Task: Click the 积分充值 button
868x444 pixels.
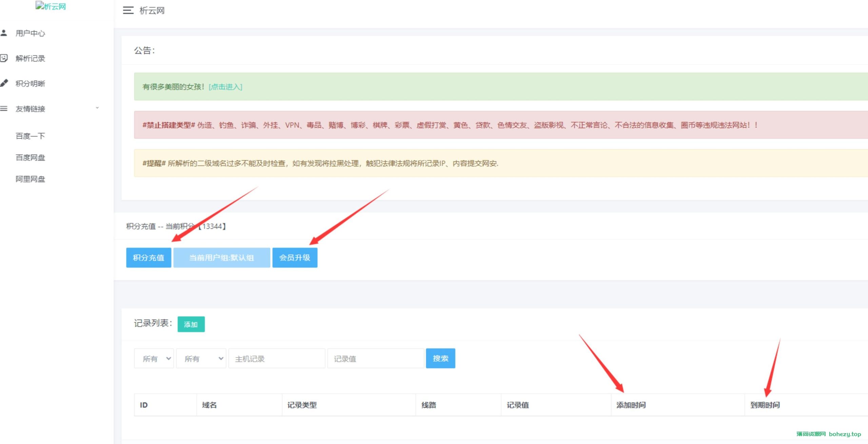Action: [149, 257]
